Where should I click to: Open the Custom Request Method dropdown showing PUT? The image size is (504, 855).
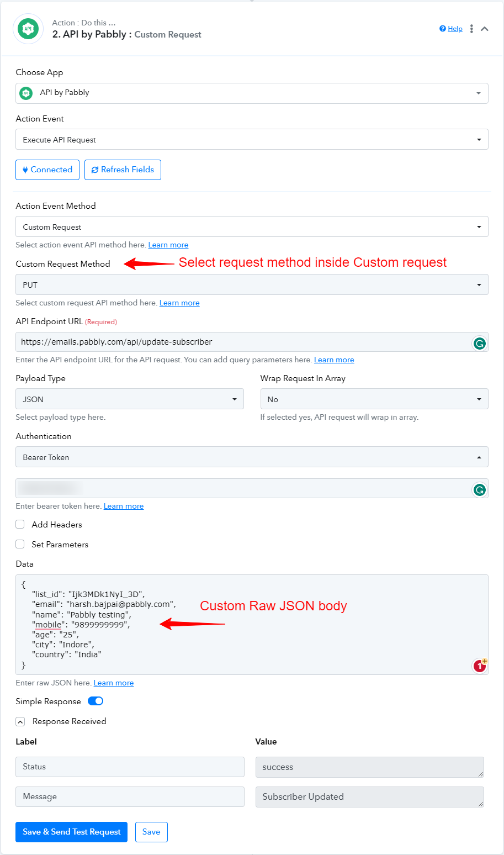pos(252,284)
